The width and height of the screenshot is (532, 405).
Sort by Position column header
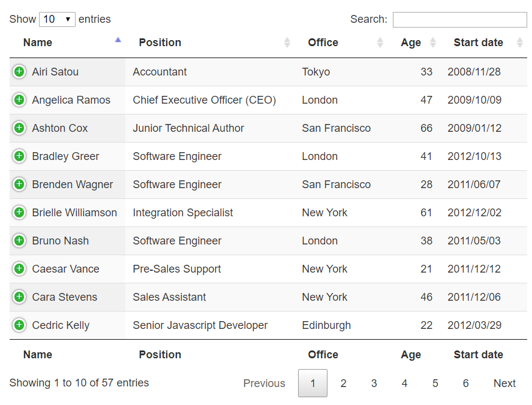160,43
